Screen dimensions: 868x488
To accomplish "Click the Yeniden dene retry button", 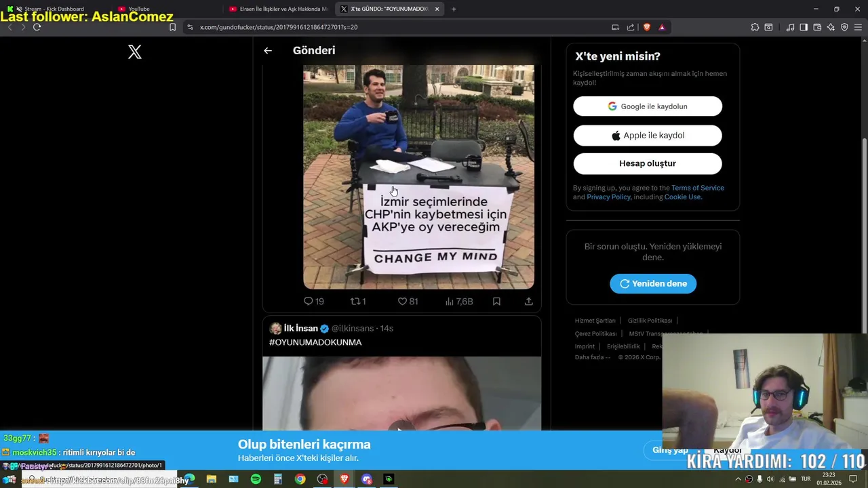I will click(653, 283).
